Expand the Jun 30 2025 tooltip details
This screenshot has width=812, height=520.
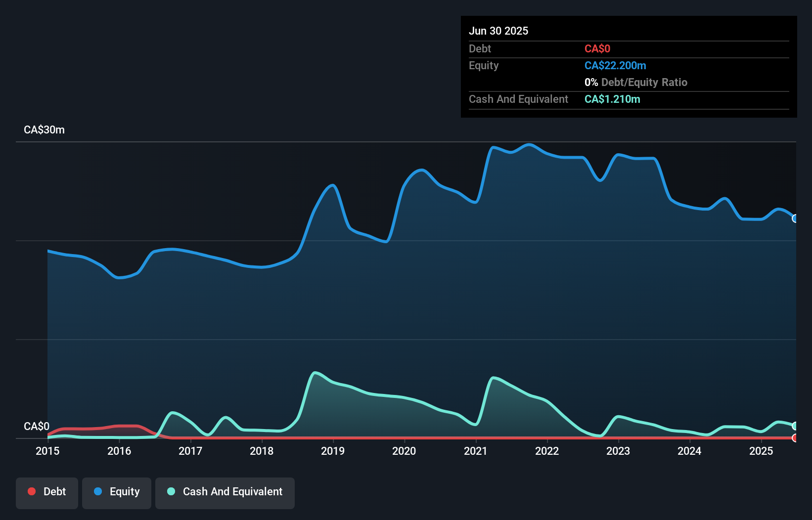click(498, 31)
